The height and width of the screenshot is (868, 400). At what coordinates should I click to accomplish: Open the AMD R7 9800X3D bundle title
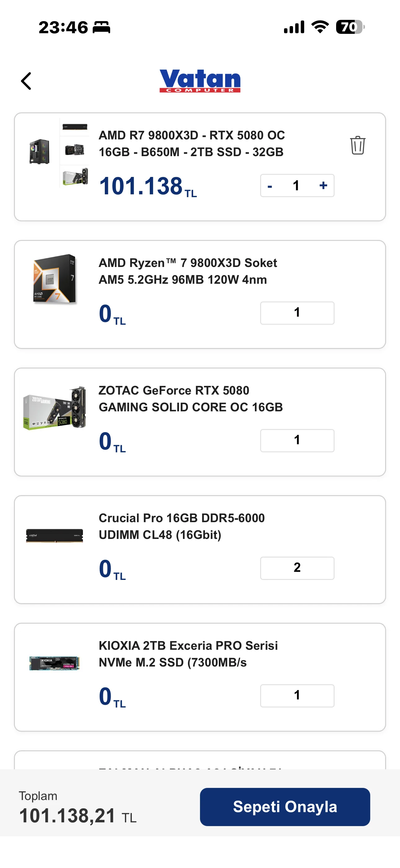pos(192,143)
